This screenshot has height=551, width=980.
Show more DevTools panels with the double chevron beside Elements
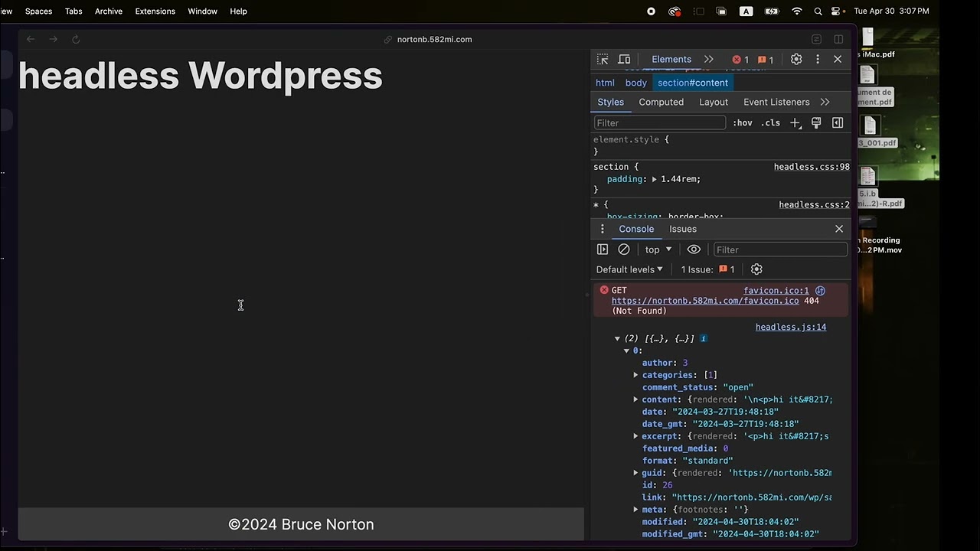pyautogui.click(x=708, y=59)
